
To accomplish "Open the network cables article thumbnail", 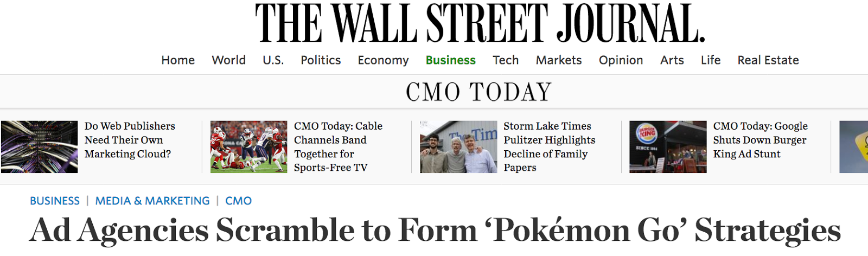I will 40,147.
